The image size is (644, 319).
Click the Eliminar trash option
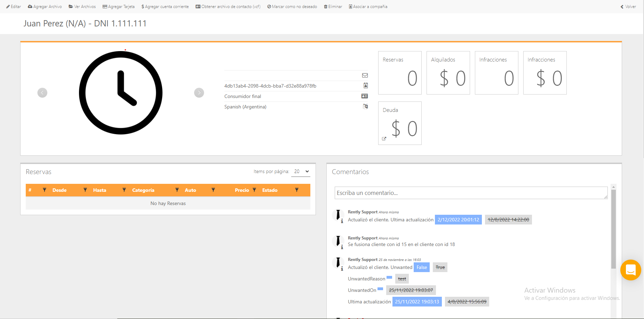pos(333,7)
